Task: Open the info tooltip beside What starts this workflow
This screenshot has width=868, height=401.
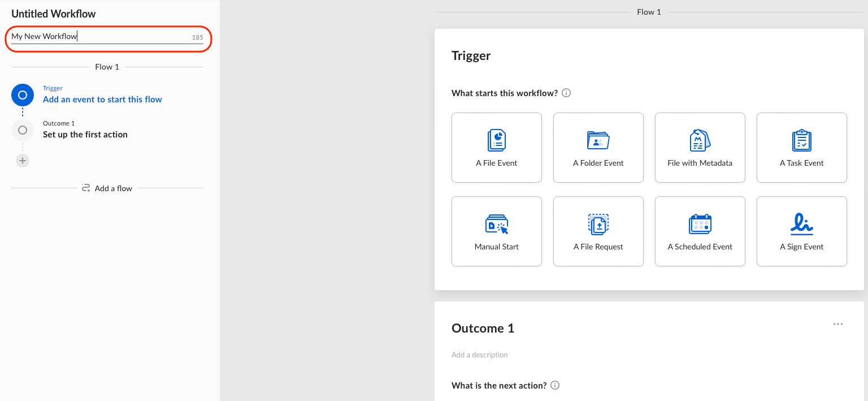Action: pyautogui.click(x=566, y=92)
